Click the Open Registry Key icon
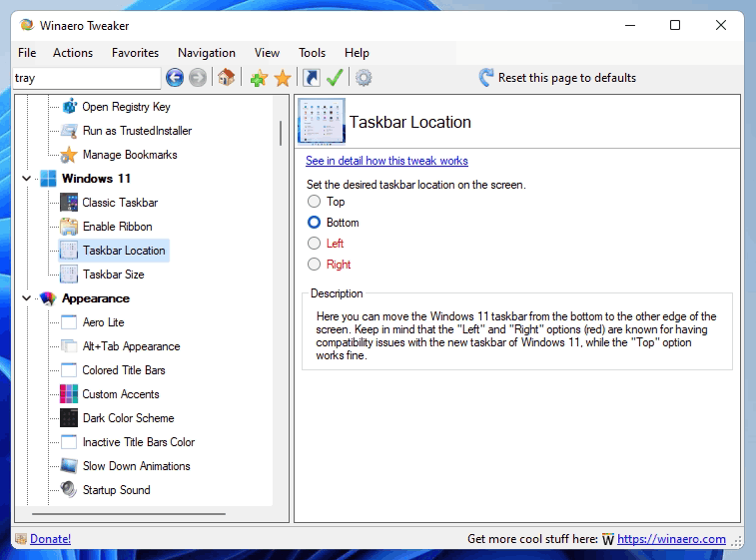The height and width of the screenshot is (560, 756). [70, 107]
